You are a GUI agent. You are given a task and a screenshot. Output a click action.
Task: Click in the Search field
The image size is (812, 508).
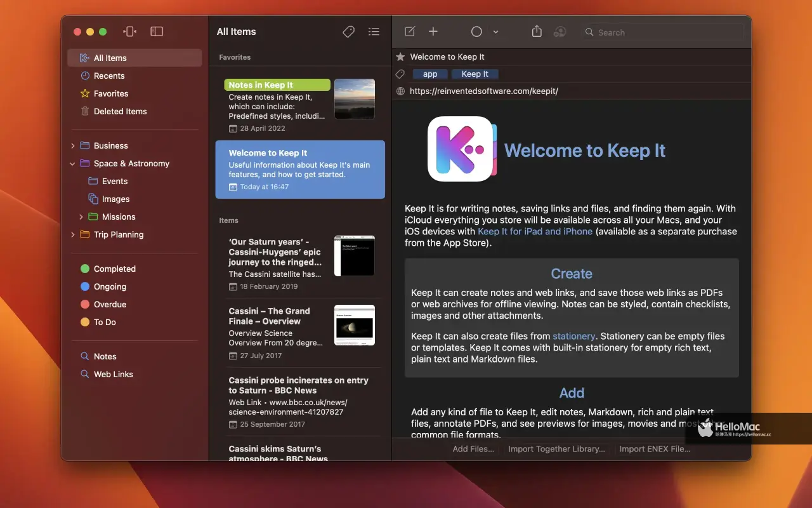pos(662,32)
